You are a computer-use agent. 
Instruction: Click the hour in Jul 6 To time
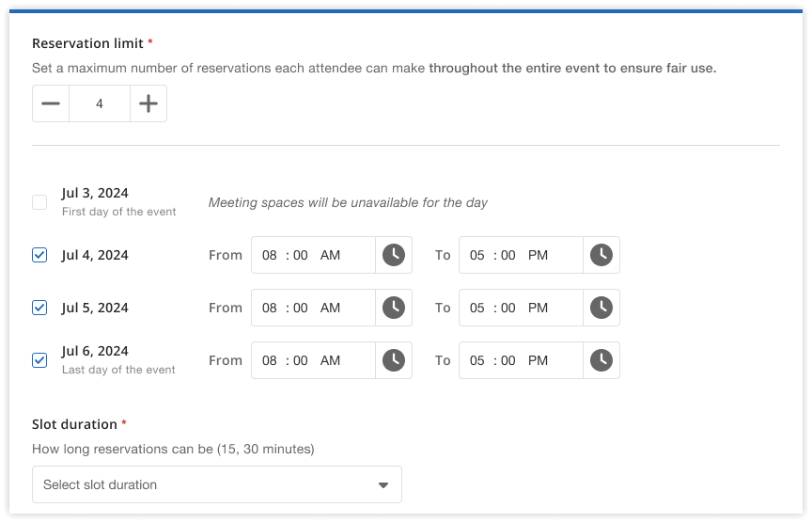click(477, 360)
